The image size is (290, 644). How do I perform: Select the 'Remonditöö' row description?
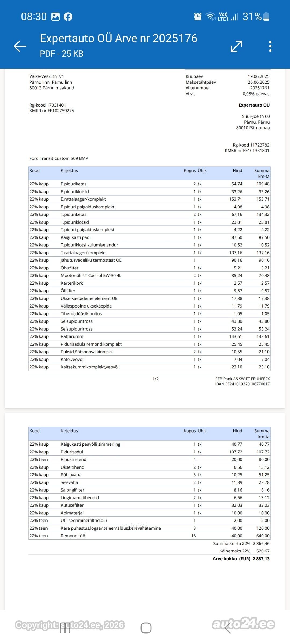[x=73, y=536]
